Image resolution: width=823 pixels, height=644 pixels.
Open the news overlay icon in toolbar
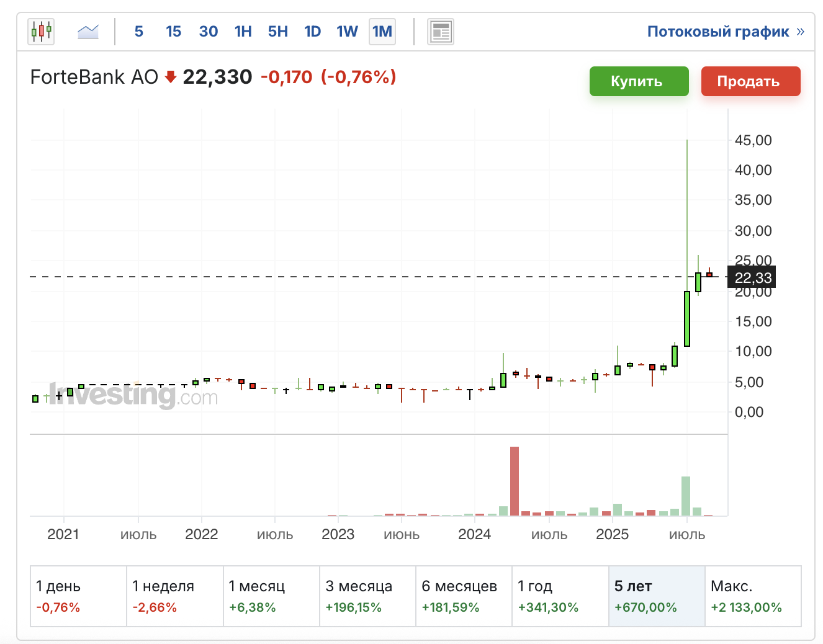(441, 32)
